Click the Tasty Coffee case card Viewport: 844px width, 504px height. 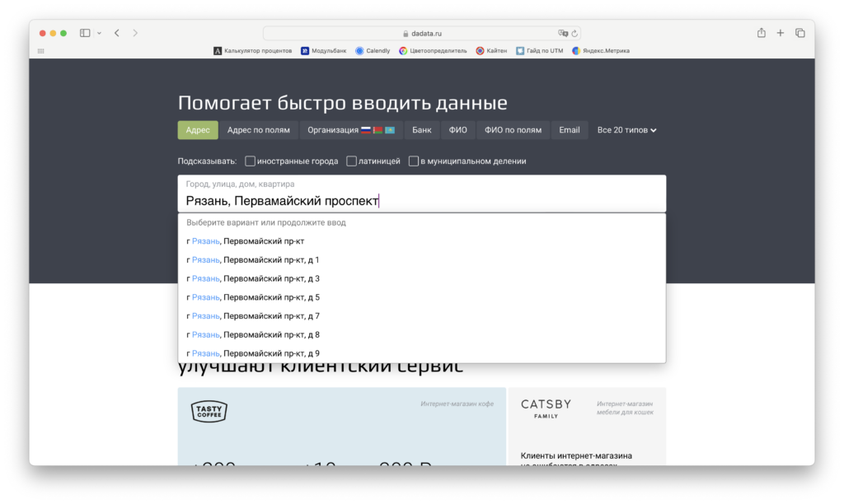coord(342,426)
